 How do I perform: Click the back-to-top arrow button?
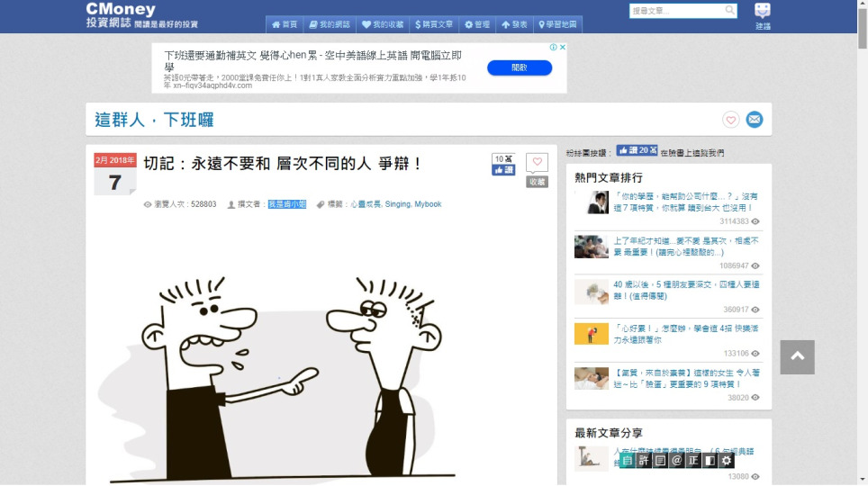click(x=797, y=357)
